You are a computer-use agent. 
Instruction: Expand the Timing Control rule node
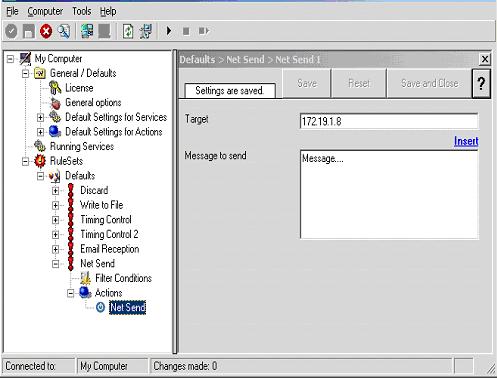[56, 220]
